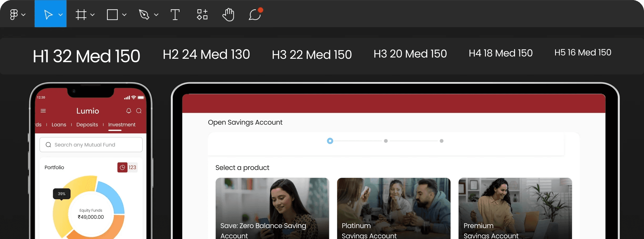Expand the Frame tool options chevron
Image resolution: width=644 pixels, height=239 pixels.
(x=92, y=15)
